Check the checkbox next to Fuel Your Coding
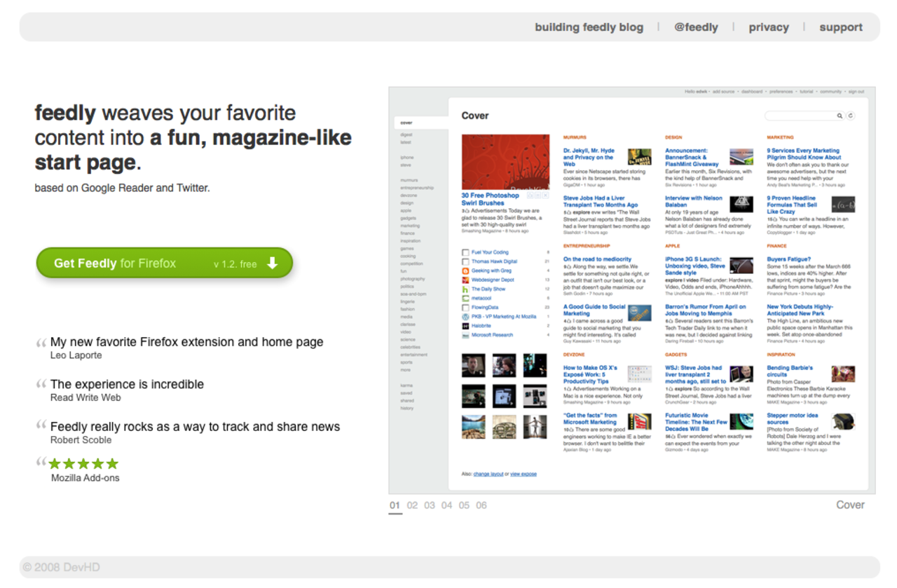The image size is (897, 588). click(465, 252)
